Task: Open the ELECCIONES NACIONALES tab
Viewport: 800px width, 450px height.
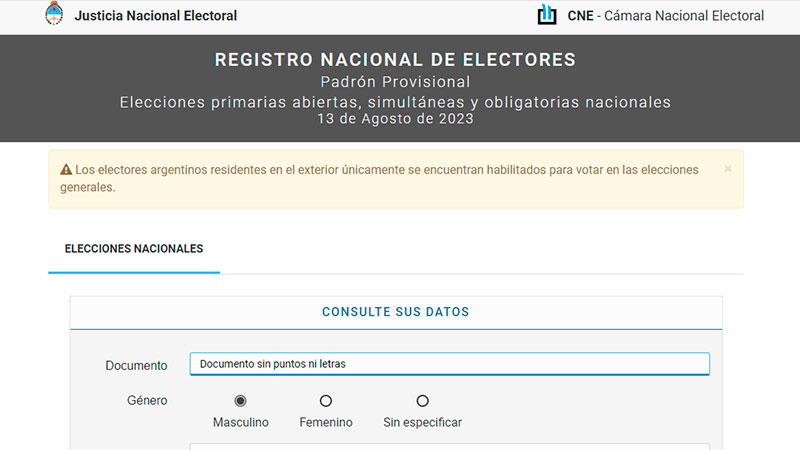Action: (x=134, y=249)
